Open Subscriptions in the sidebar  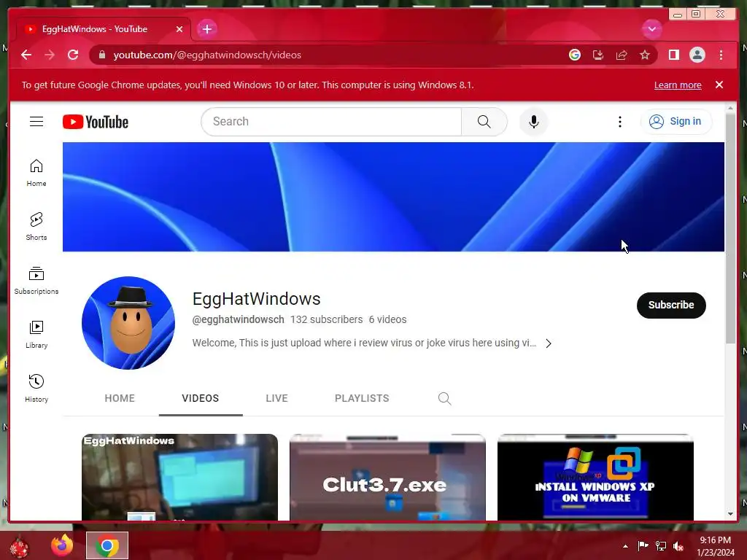tap(36, 281)
